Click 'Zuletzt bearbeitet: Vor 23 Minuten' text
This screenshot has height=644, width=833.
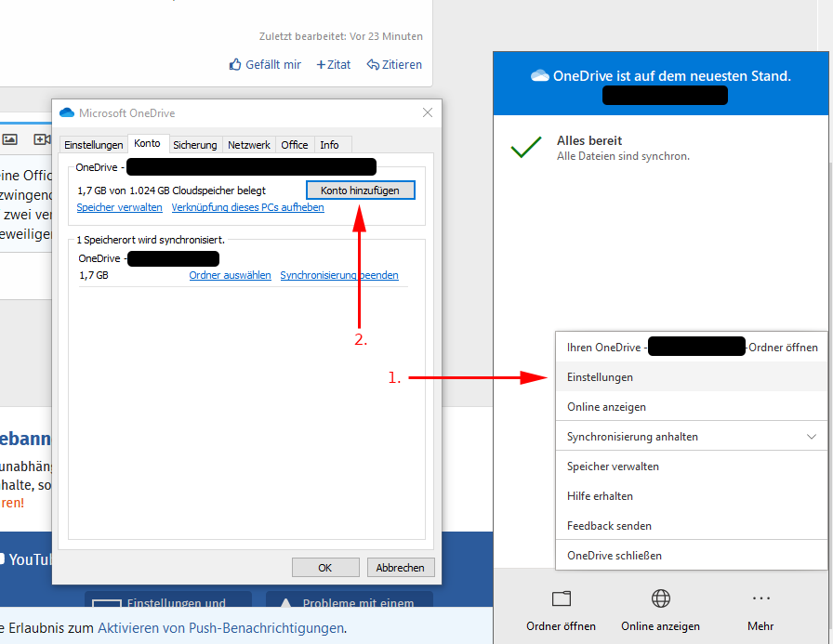click(341, 36)
